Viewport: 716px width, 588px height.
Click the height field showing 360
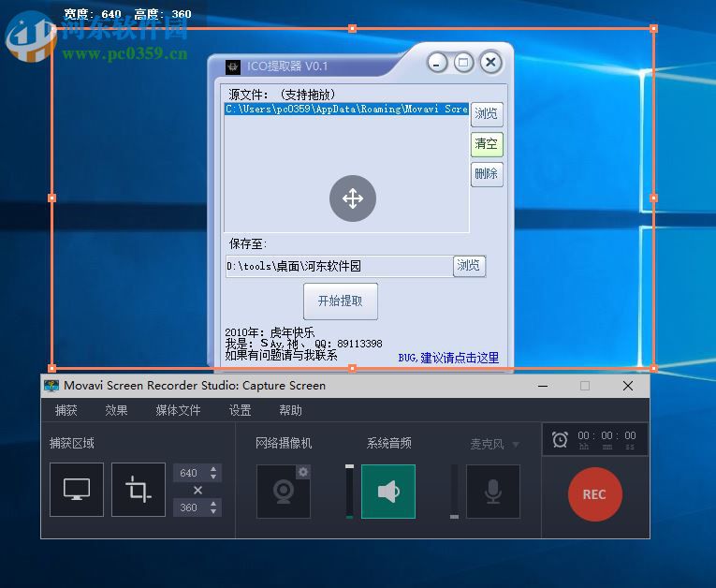(191, 507)
